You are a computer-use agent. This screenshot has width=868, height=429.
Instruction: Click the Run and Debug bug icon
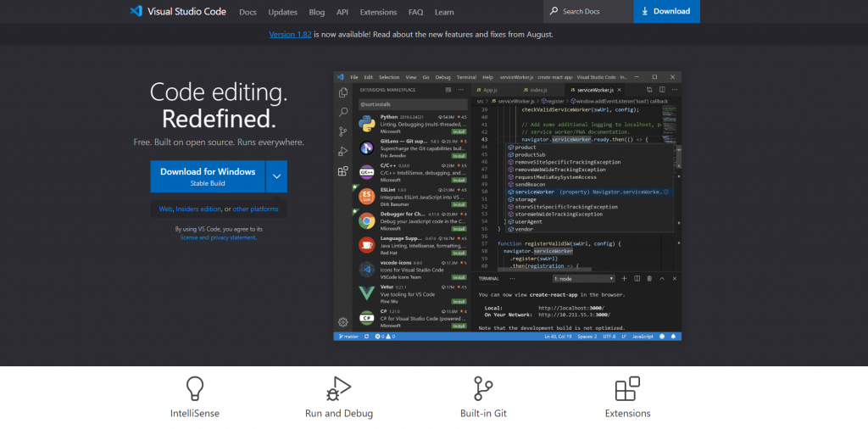(x=339, y=388)
